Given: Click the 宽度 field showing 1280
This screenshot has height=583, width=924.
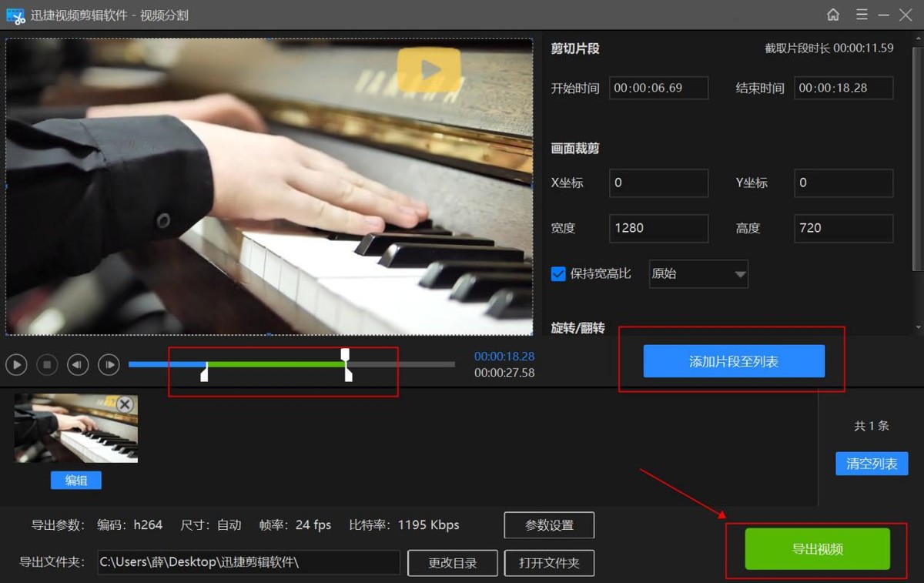Looking at the screenshot, I should pos(658,228).
